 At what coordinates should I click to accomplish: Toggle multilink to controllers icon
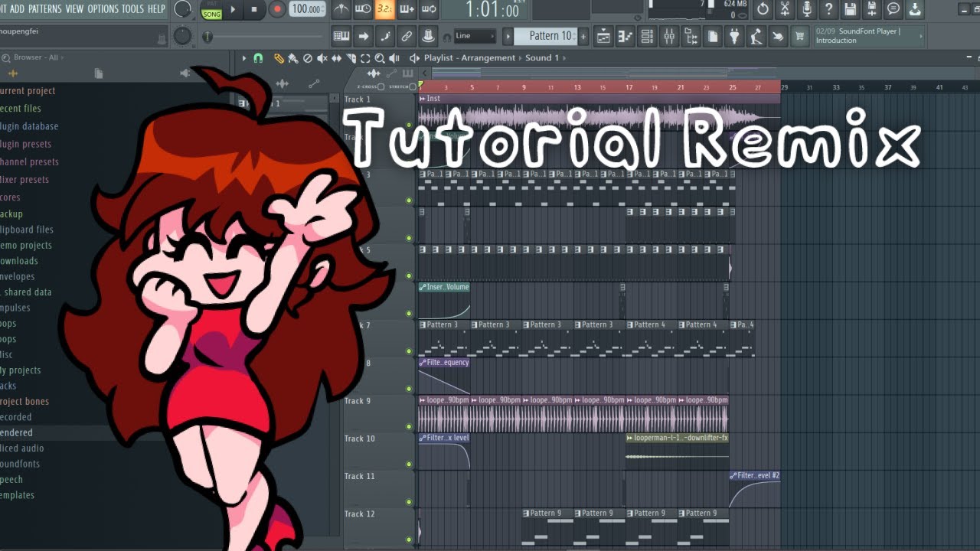pos(429,36)
